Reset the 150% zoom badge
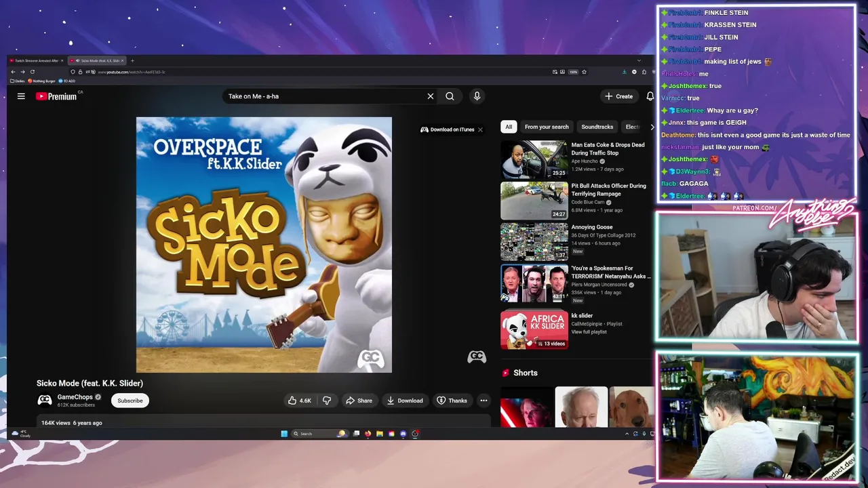This screenshot has width=868, height=488. 573,72
